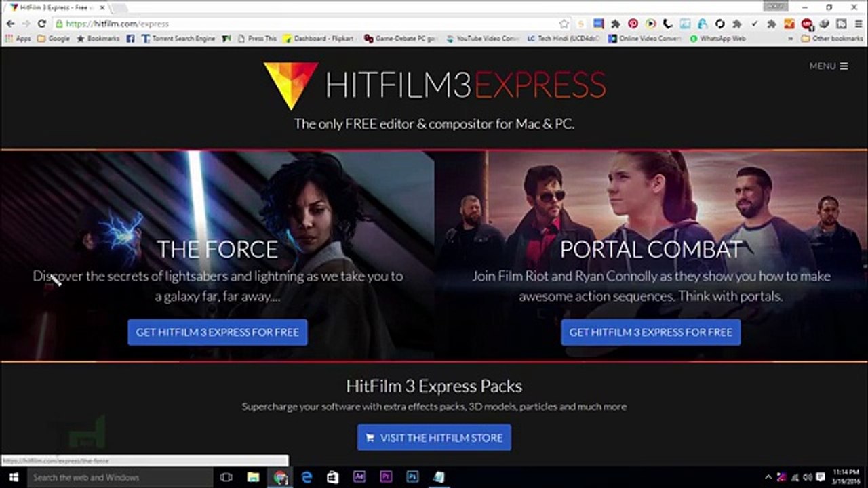868x488 pixels.
Task: Click Search the web and Windows box
Action: coord(120,477)
